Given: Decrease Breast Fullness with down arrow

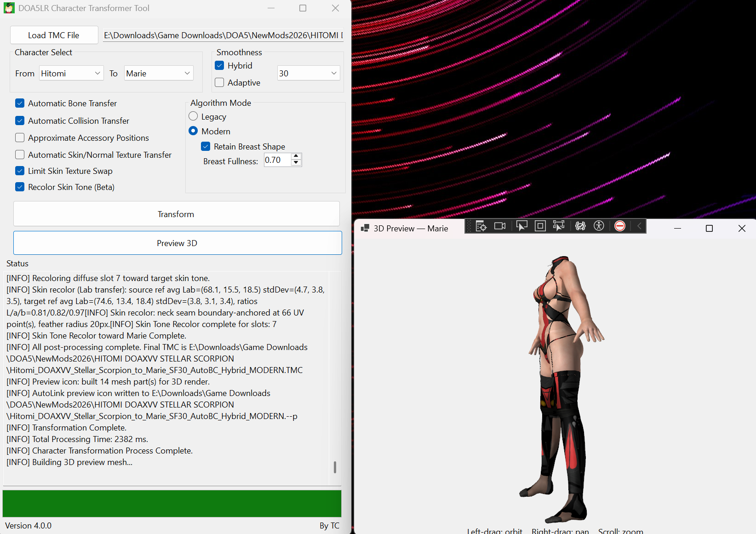Looking at the screenshot, I should pos(296,162).
